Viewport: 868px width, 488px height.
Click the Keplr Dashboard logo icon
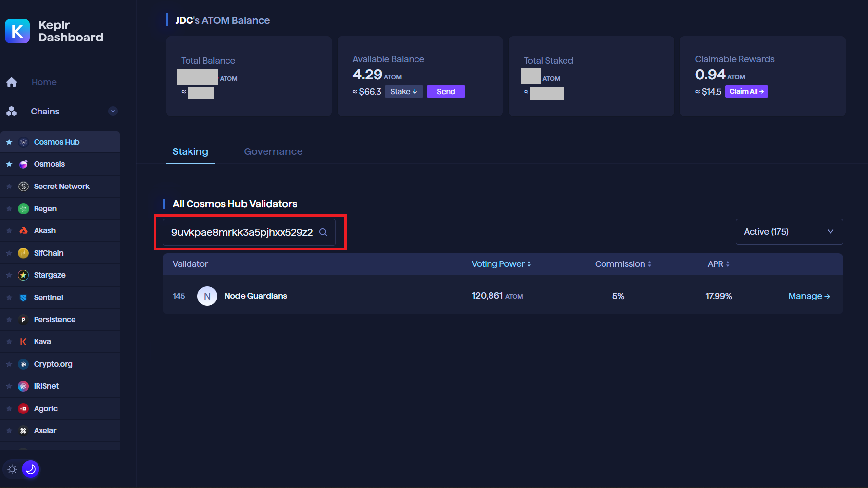[x=17, y=31]
